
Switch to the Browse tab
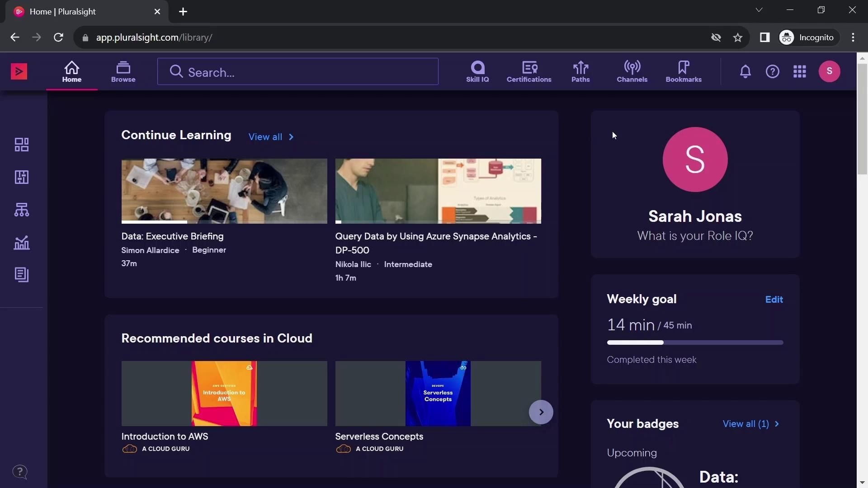point(123,71)
